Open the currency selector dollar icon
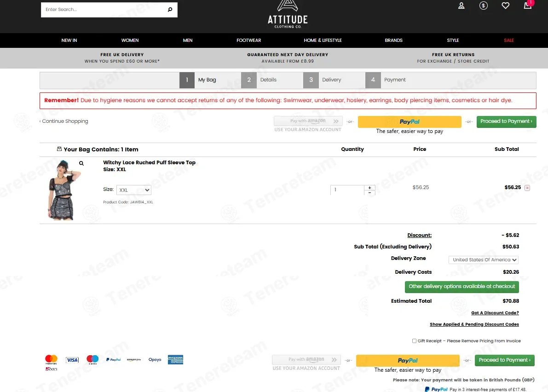The width and height of the screenshot is (548, 392). coord(483,6)
